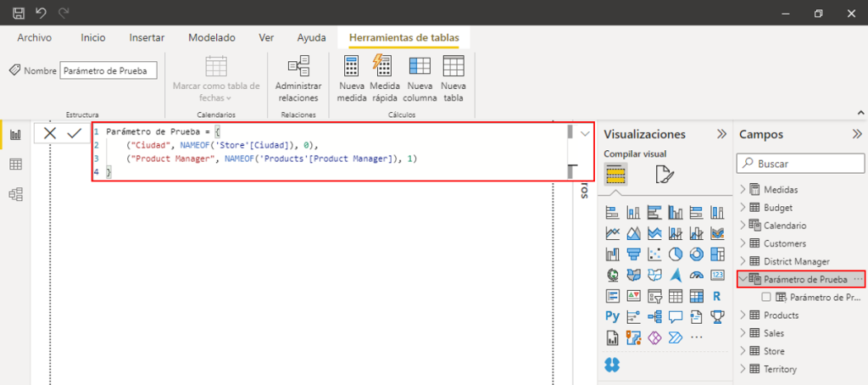Select the donut chart visual
Screen dimensions: 868x385
(x=697, y=254)
